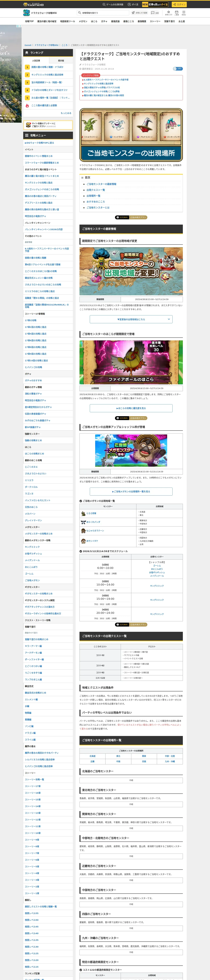210x980 pixels.
Task: Open sidebar link 推奨レベル55
Action: [32, 913]
